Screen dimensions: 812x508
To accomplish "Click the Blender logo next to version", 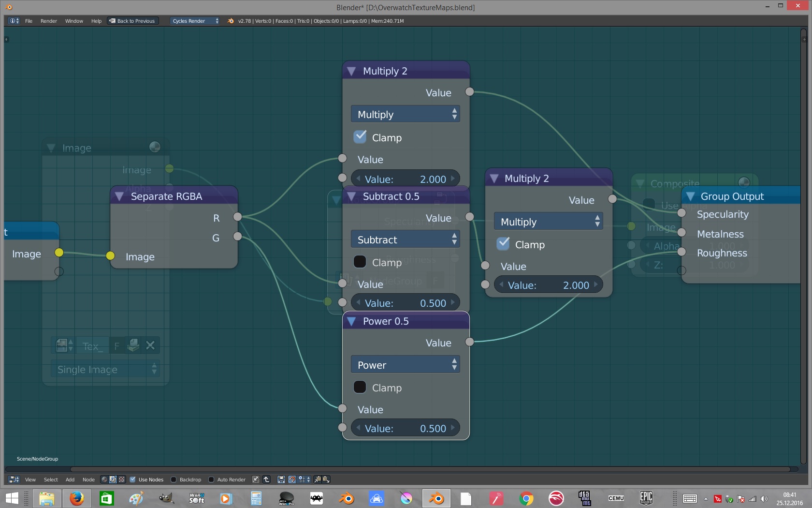I will 231,21.
